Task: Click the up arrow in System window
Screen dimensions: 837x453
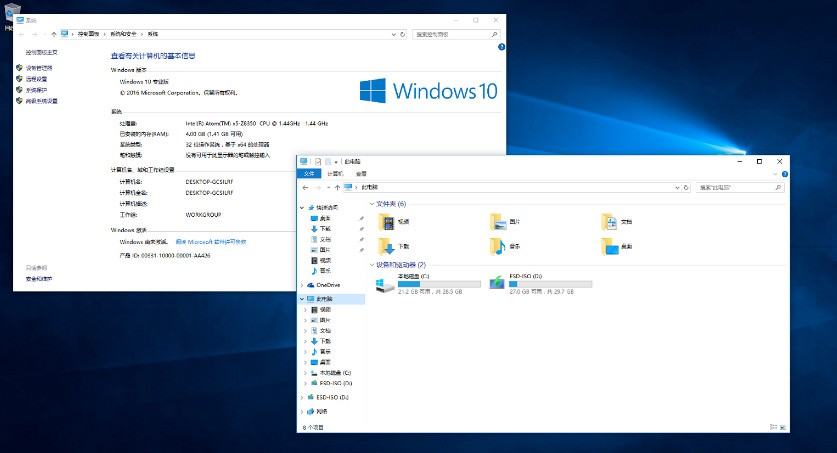Action: pos(53,34)
